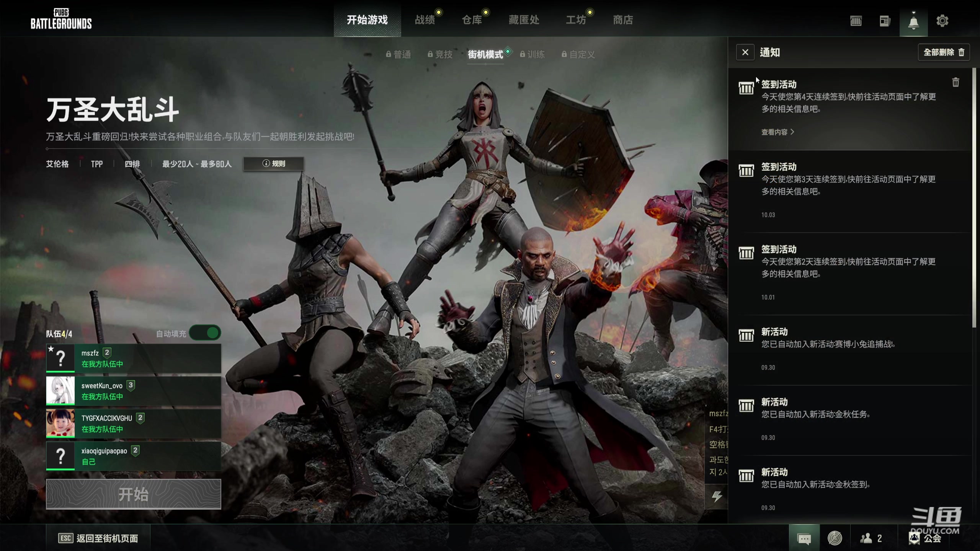
Task: Click 查看内容 link in the first notification
Action: 777,132
